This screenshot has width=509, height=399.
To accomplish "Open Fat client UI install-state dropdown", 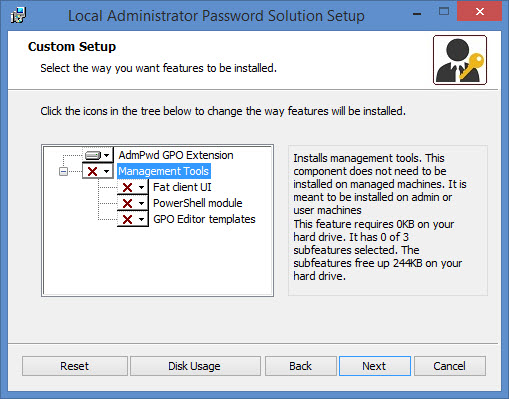I will tap(133, 187).
